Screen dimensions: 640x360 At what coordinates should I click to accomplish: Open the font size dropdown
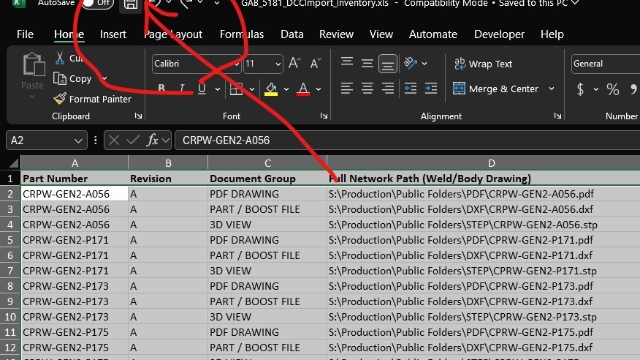coord(278,64)
